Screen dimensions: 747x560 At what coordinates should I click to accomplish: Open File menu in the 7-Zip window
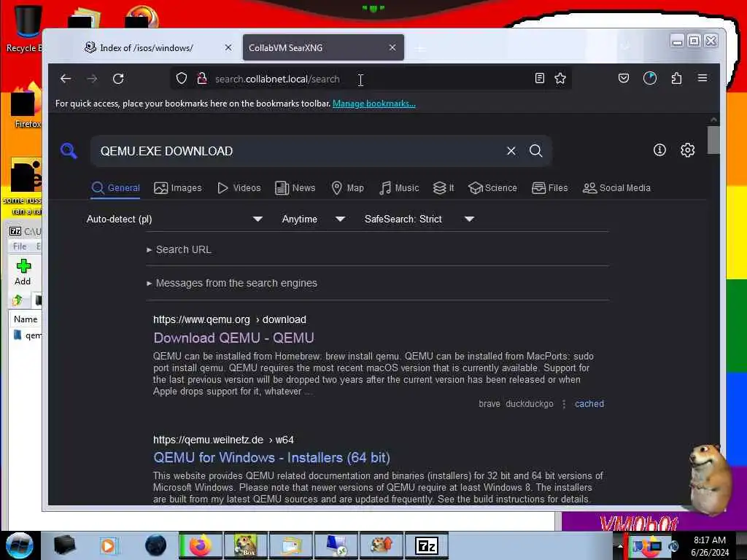point(20,246)
